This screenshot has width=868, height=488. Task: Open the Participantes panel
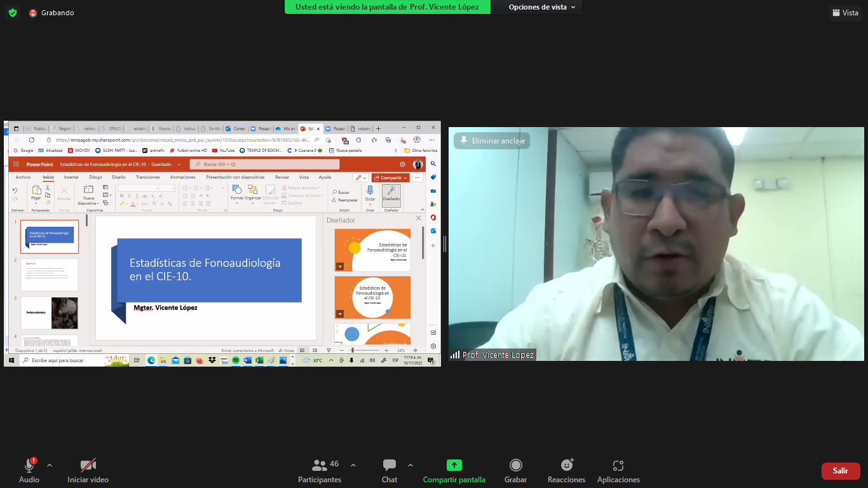(x=320, y=470)
